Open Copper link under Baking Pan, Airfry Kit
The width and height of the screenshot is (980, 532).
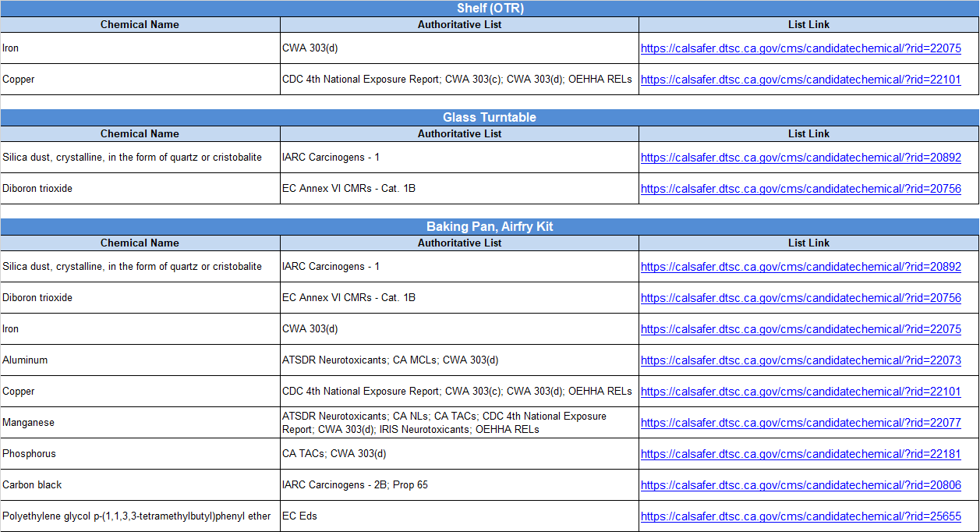coord(801,392)
